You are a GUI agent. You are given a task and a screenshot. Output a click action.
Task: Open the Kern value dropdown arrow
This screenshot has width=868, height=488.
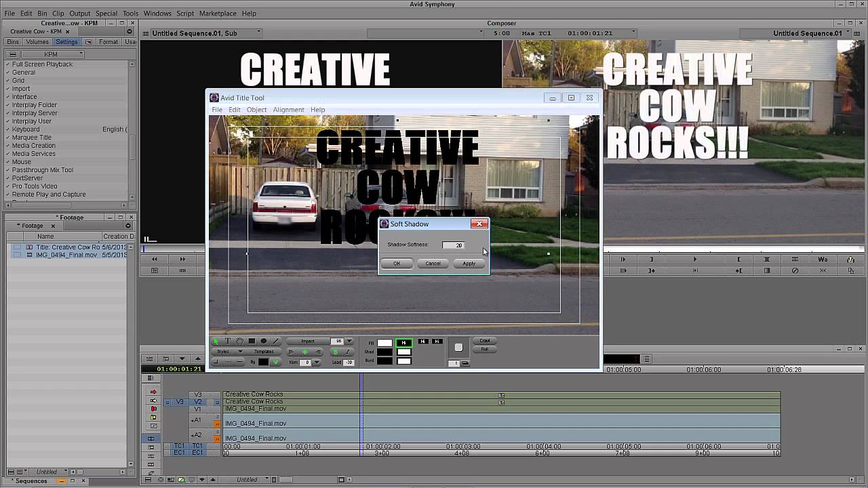click(x=317, y=362)
